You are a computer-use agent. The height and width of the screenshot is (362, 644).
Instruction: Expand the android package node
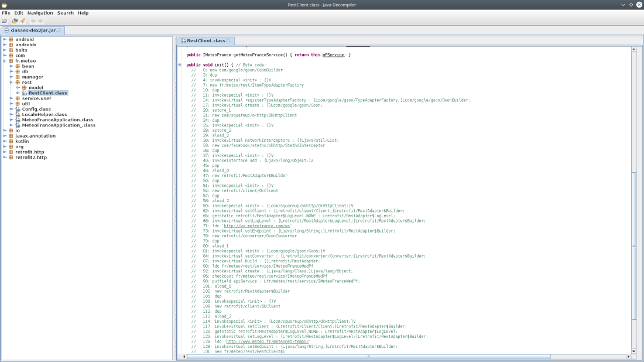tap(4, 40)
